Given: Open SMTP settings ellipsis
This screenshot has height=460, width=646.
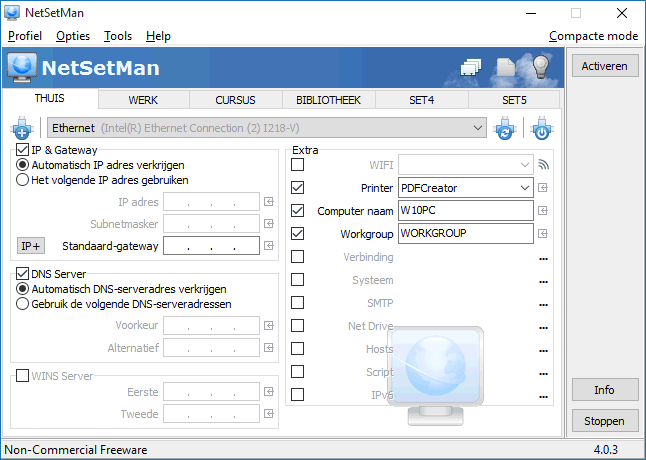Looking at the screenshot, I should pyautogui.click(x=543, y=305).
